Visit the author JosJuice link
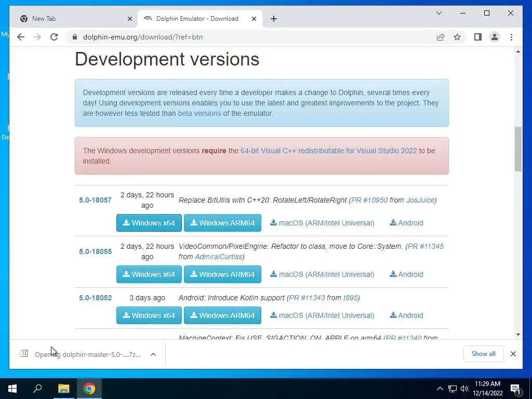532x399 pixels. 420,200
